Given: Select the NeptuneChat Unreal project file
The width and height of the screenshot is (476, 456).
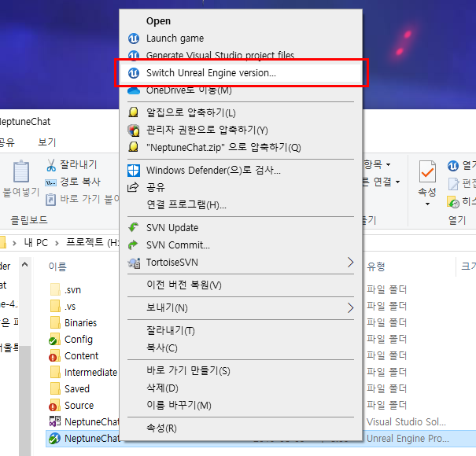Looking at the screenshot, I should pyautogui.click(x=84, y=438).
